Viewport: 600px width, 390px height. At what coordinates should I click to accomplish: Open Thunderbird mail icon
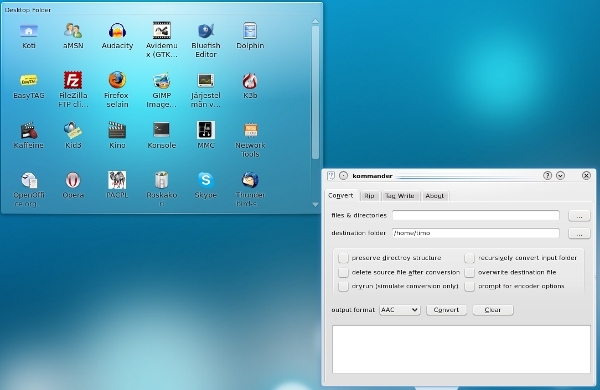[250, 180]
